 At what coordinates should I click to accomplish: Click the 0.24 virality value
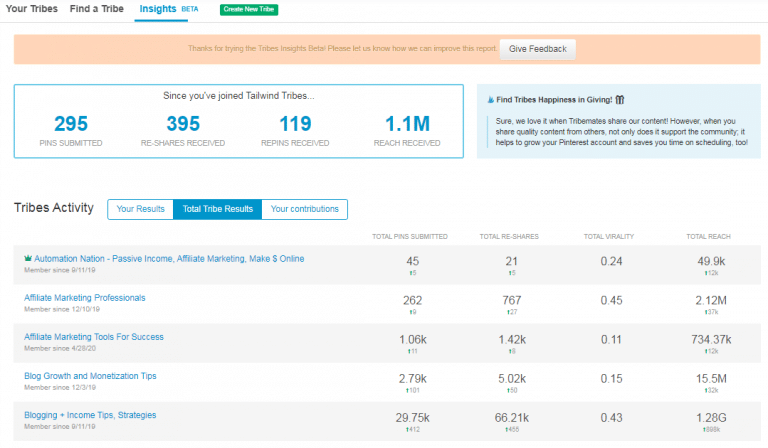[611, 261]
